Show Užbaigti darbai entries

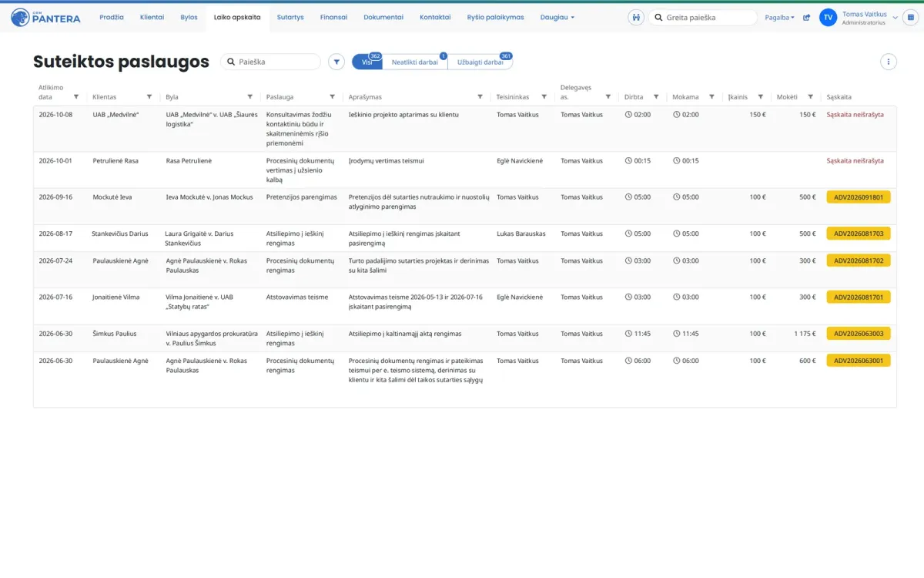(x=480, y=62)
